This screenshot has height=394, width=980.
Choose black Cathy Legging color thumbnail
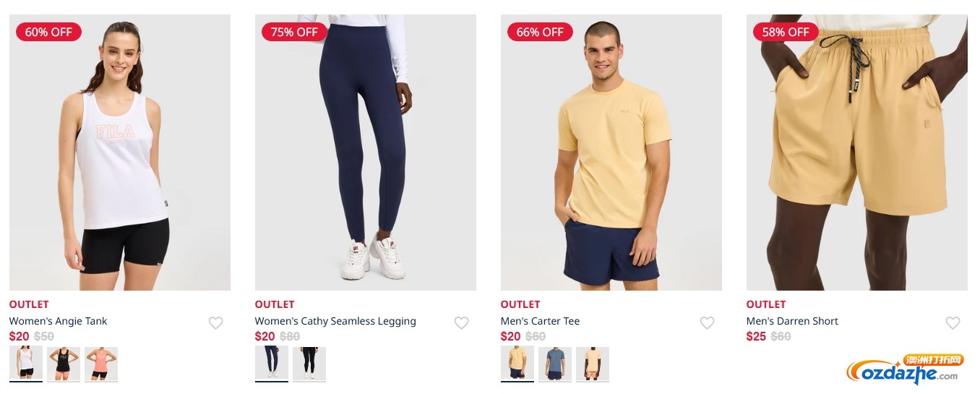click(309, 364)
